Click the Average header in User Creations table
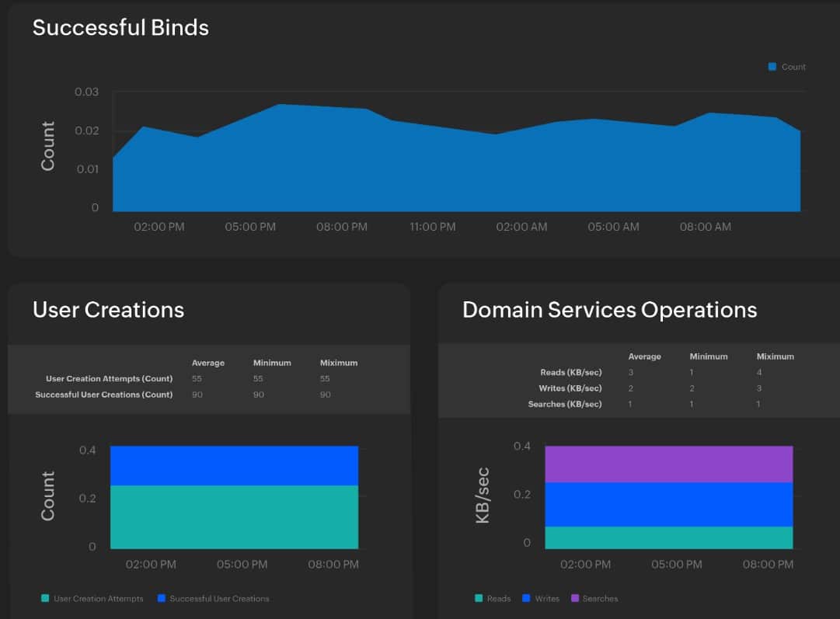The width and height of the screenshot is (840, 619). [x=207, y=363]
